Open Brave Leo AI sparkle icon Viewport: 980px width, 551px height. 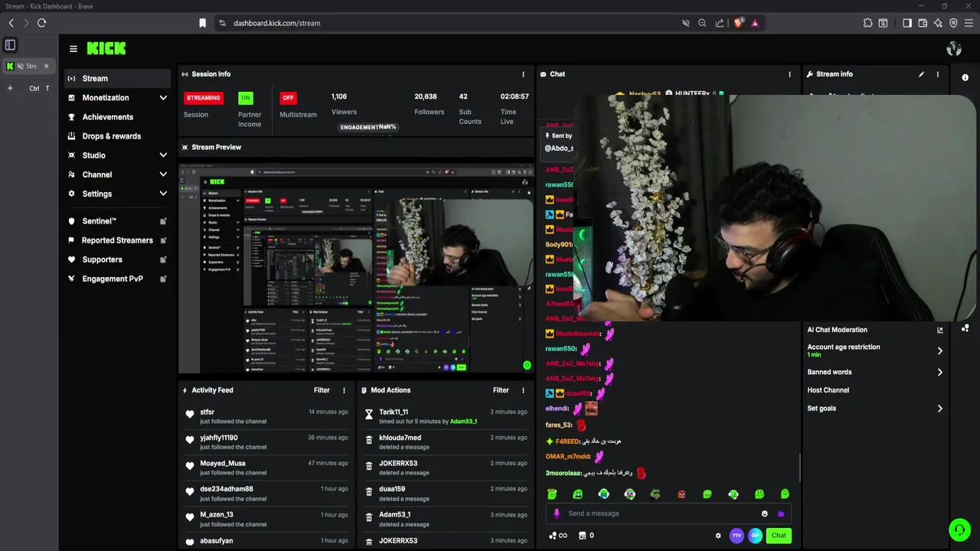tap(938, 23)
